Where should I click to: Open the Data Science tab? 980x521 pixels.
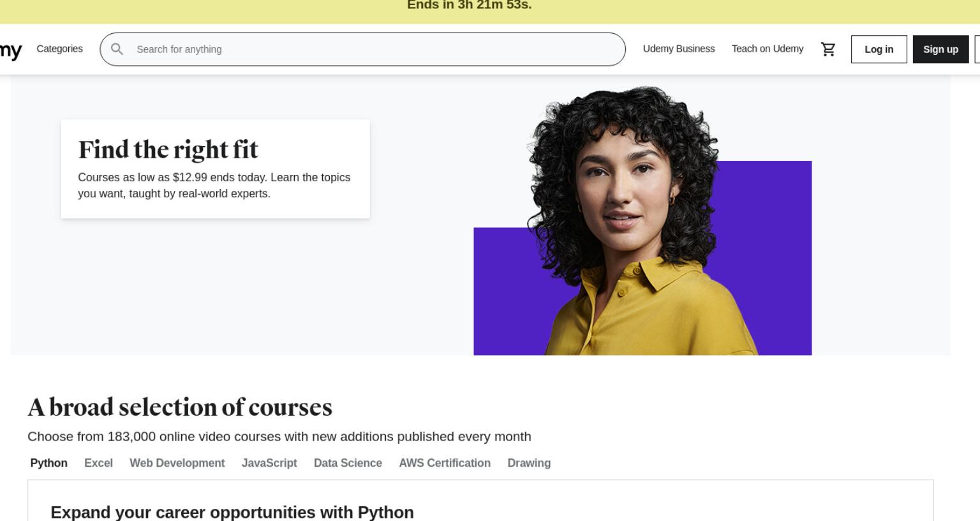tap(348, 463)
